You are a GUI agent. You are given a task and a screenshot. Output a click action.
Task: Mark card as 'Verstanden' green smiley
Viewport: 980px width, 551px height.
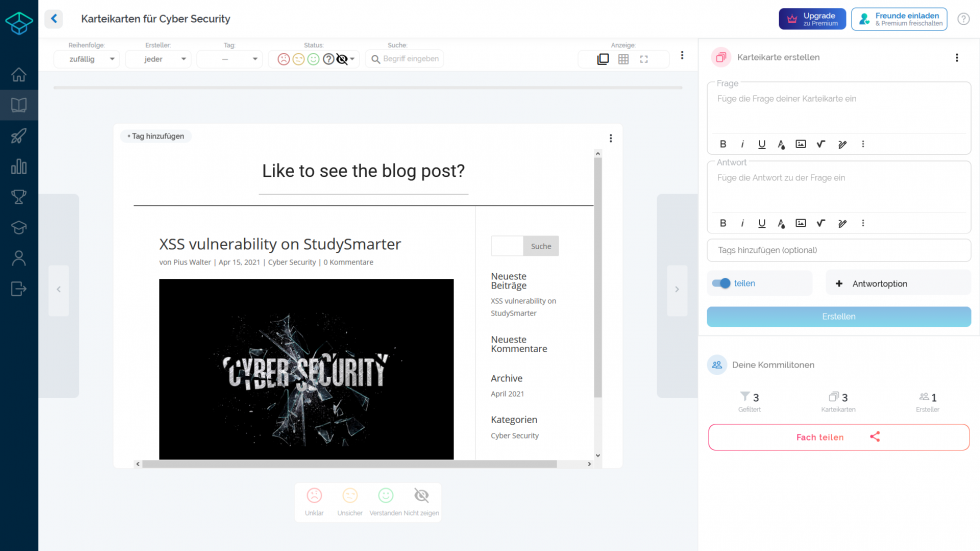pyautogui.click(x=385, y=496)
